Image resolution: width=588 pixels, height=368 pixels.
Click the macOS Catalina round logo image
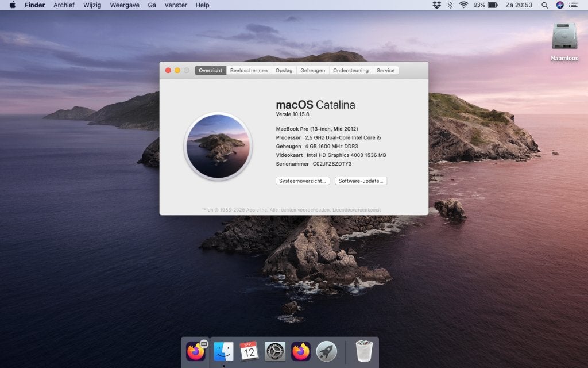(218, 147)
